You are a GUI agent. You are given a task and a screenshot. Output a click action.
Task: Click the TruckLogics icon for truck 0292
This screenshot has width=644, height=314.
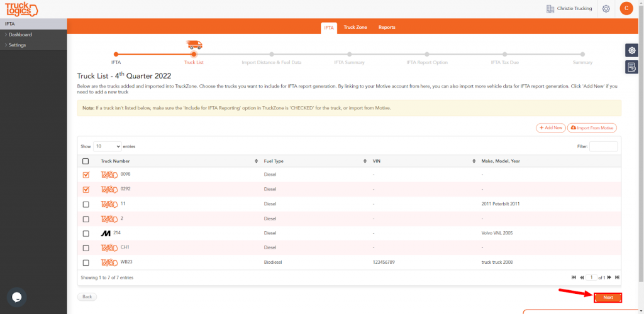(109, 190)
